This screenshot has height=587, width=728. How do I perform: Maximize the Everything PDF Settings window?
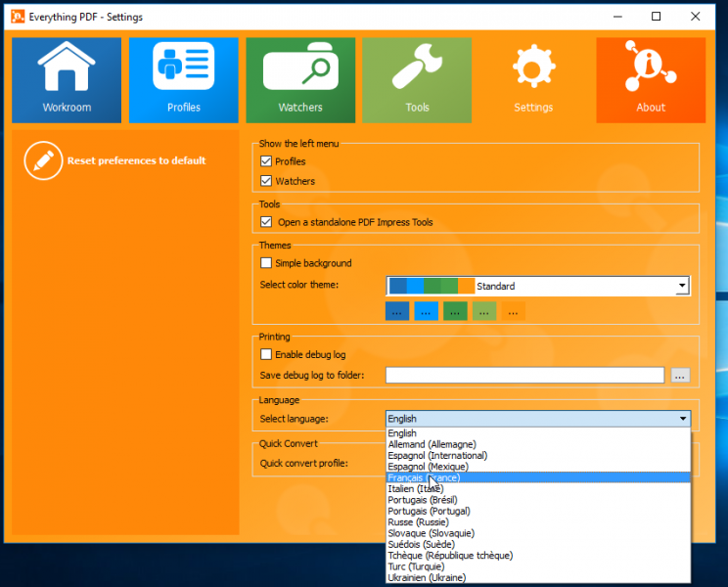(x=656, y=17)
